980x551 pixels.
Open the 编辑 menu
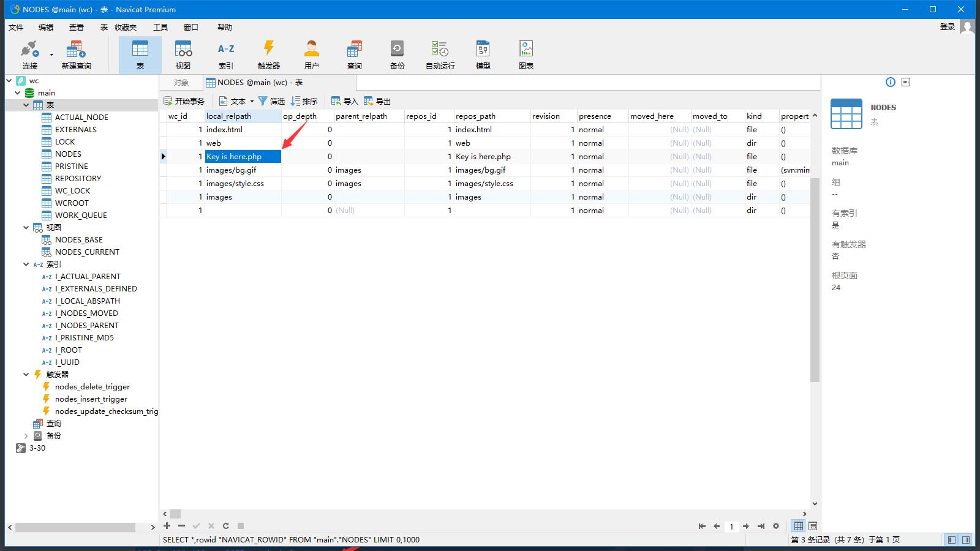[46, 27]
